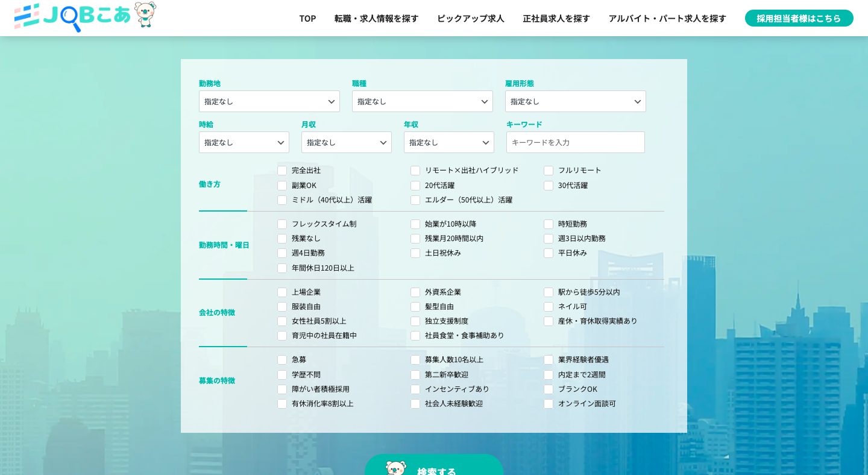This screenshot has height=475, width=868.
Task: Focus the キーワード input field
Action: click(x=576, y=142)
